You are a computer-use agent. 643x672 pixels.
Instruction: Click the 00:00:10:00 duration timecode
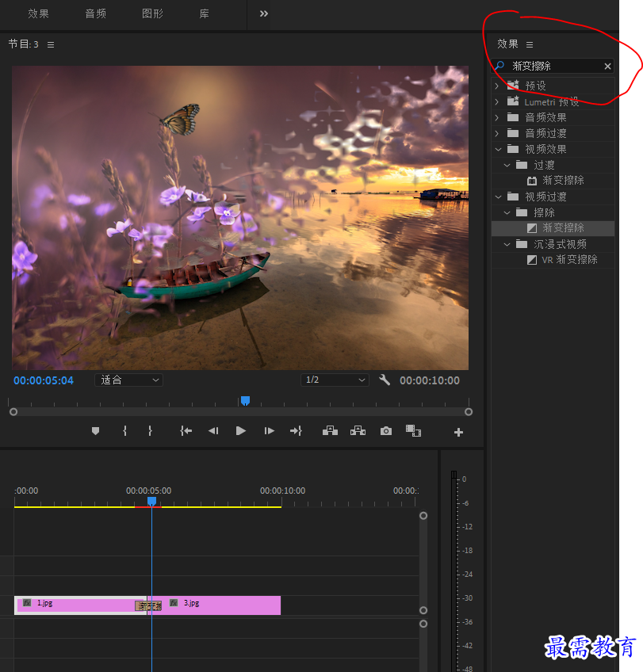(430, 380)
